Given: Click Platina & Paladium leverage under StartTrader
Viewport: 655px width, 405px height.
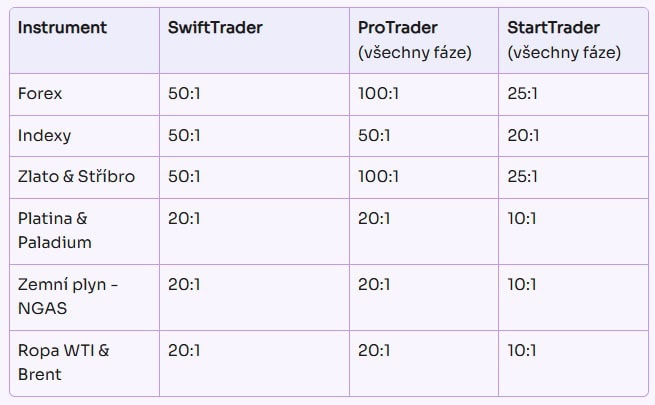Looking at the screenshot, I should pyautogui.click(x=521, y=217).
